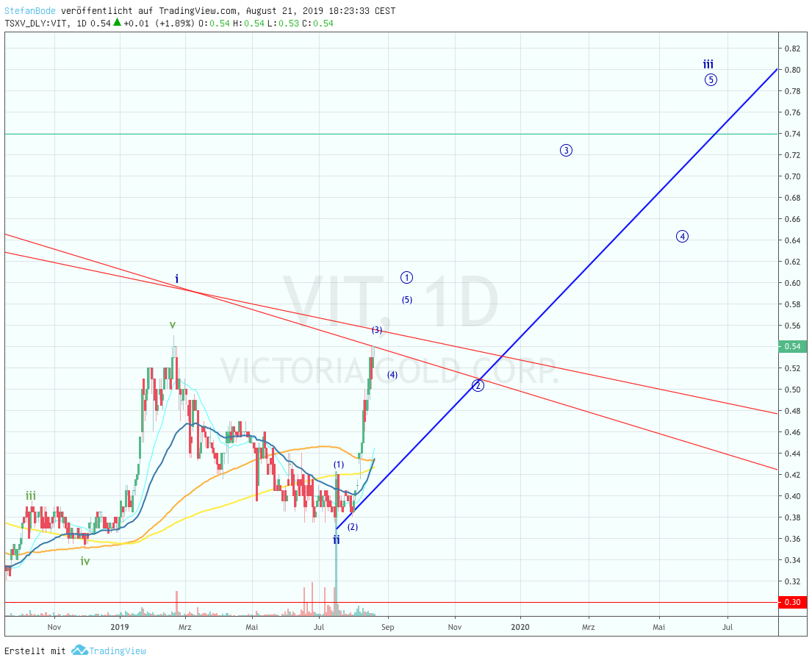Click the C:0.54 close value
Screen dimensions: 812x663
click(318, 24)
